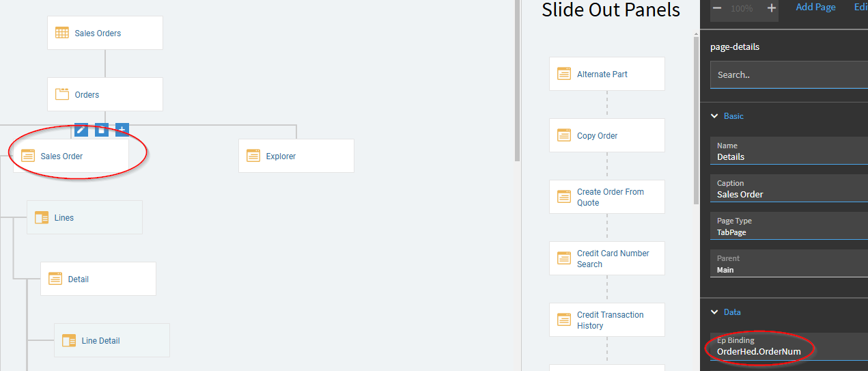Select Create Order From Quote panel
Viewport: 868px width, 371px height.
(x=607, y=197)
